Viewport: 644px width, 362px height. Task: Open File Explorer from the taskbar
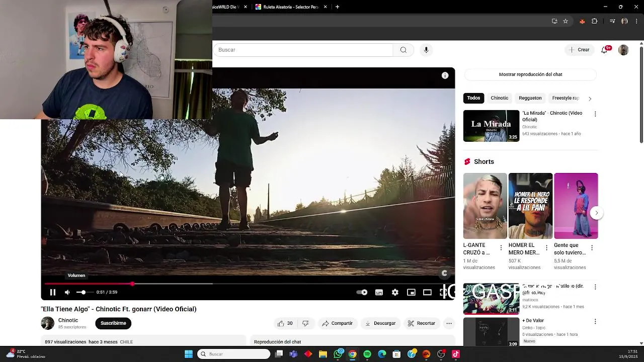(x=323, y=354)
